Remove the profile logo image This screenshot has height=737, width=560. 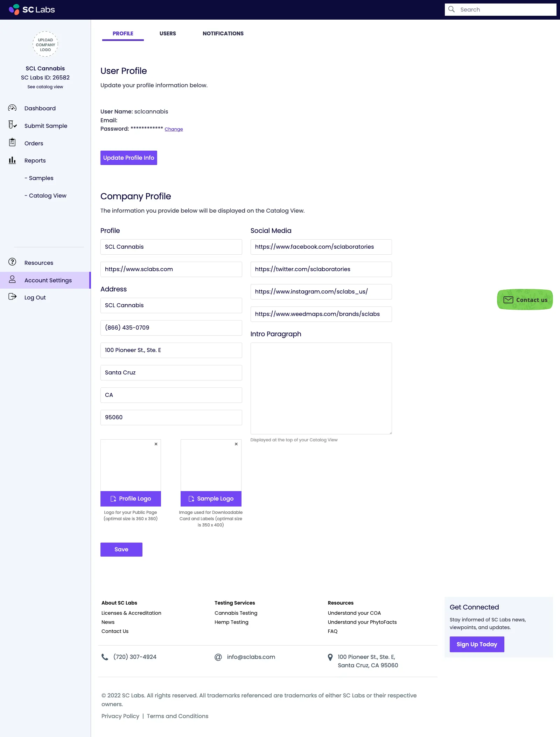(156, 444)
